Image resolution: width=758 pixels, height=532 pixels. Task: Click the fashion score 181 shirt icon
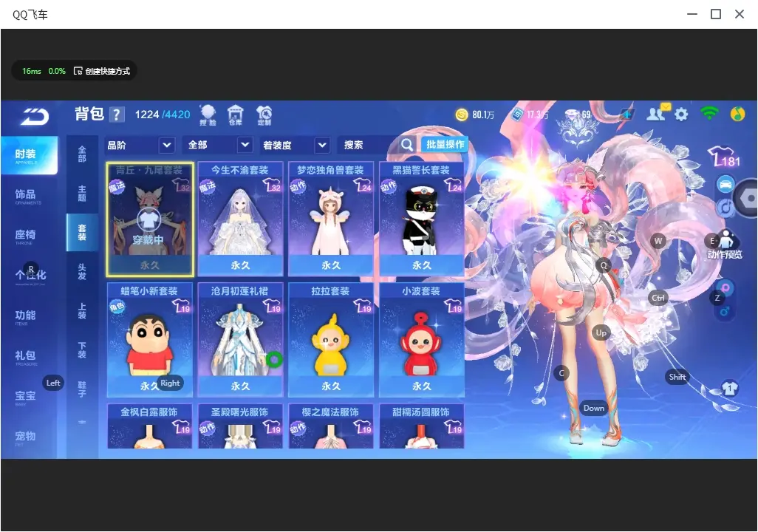724,157
